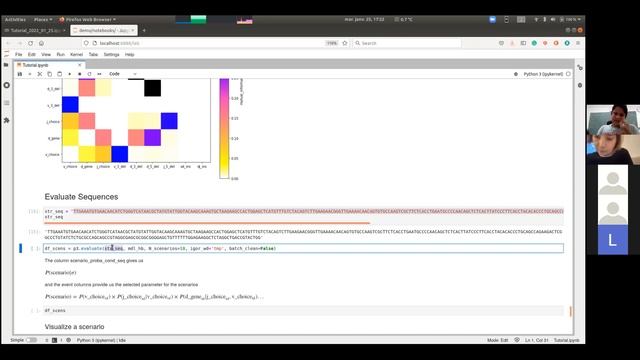Screen dimensions: 640x360
Task: Paste cell from clipboard in notebook toolbar
Action: 60,74
